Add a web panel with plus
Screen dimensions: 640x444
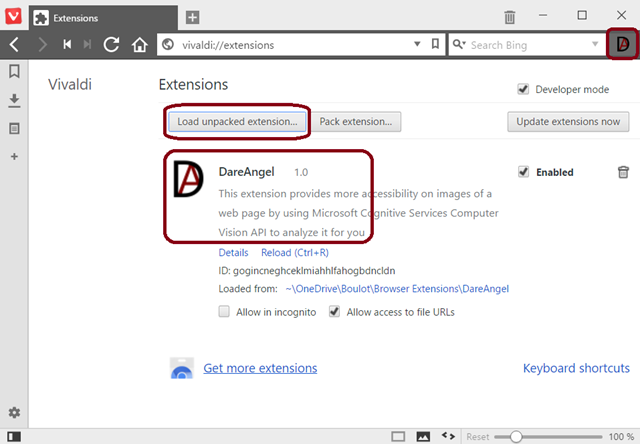point(14,156)
